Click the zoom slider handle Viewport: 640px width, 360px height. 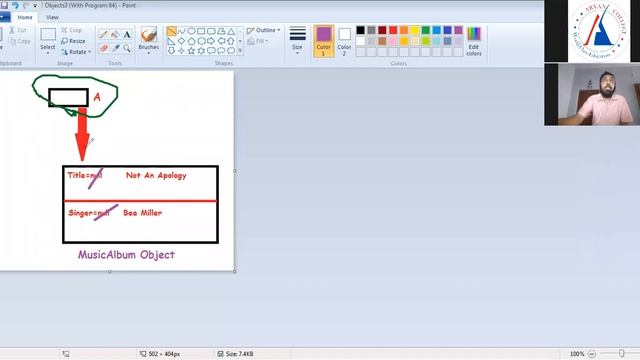tap(621, 353)
